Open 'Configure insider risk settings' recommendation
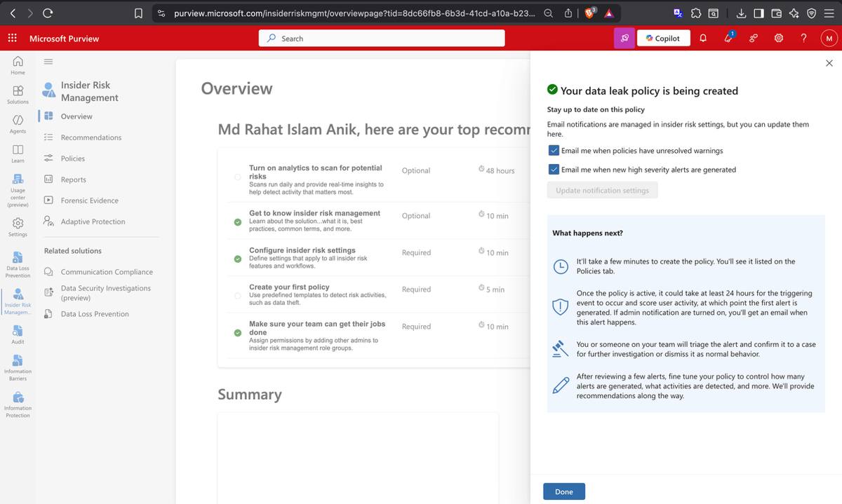Screen dimensions: 842x504 click(x=302, y=250)
